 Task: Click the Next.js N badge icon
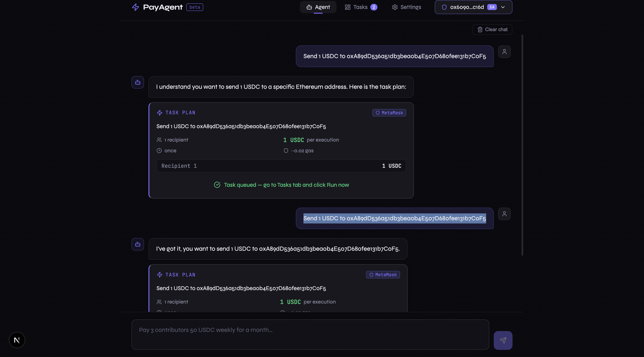[x=17, y=340]
